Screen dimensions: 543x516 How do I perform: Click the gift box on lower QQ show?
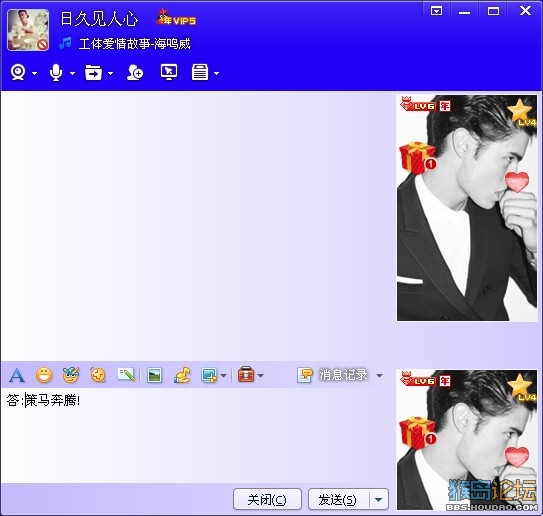click(x=417, y=433)
